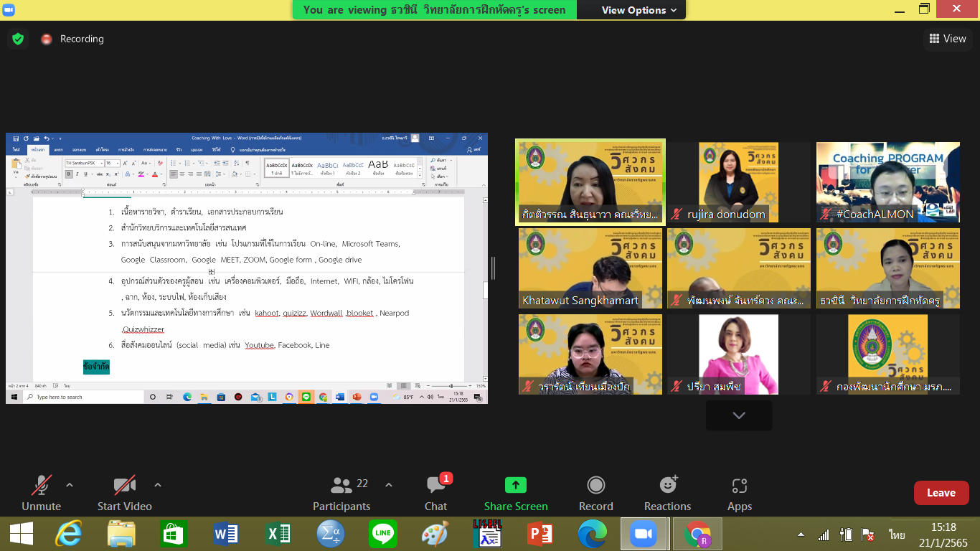This screenshot has height=551, width=980.
Task: Click the ไทย language indicator
Action: click(897, 535)
